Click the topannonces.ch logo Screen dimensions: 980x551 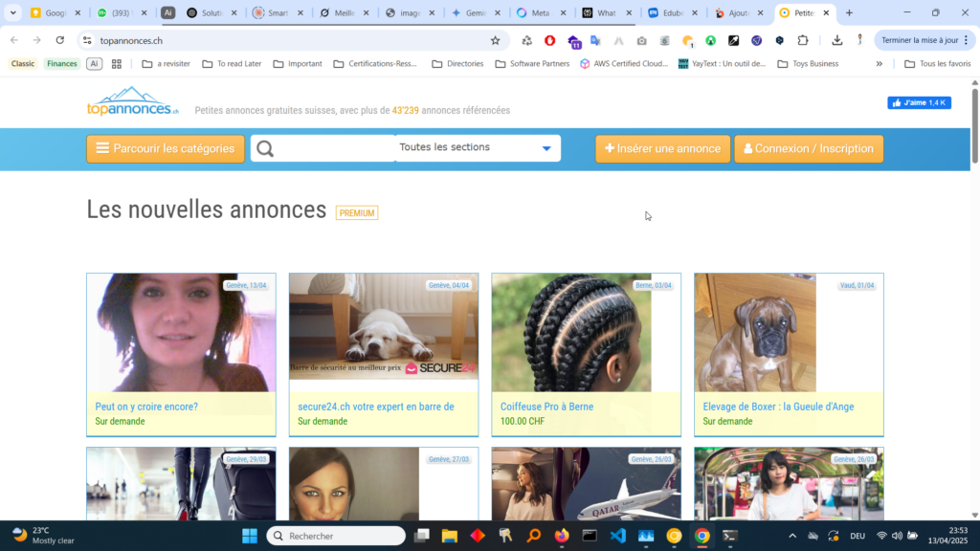pyautogui.click(x=132, y=101)
